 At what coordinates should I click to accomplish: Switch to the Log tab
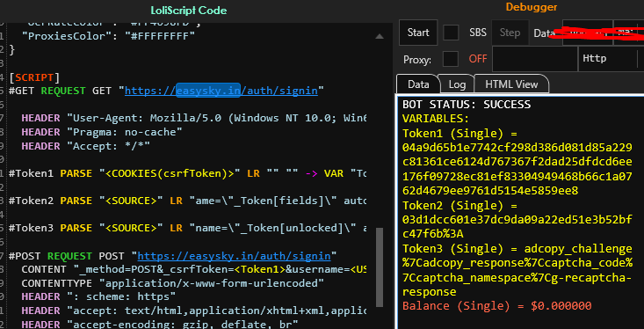pyautogui.click(x=457, y=84)
